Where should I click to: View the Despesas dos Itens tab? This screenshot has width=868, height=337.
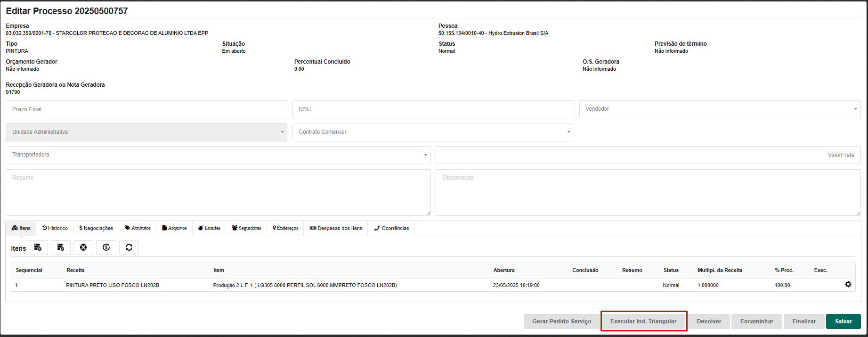coord(336,228)
